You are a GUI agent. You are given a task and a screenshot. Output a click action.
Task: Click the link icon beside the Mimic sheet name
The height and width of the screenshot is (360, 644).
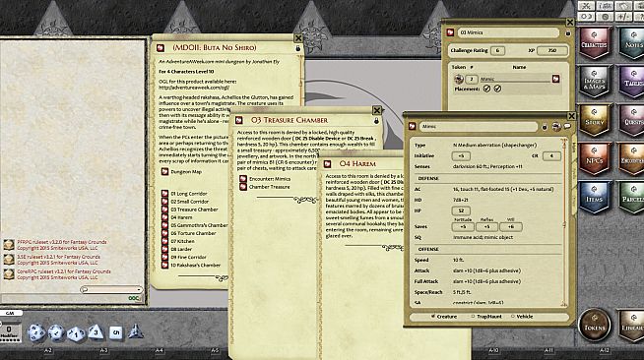tap(413, 126)
